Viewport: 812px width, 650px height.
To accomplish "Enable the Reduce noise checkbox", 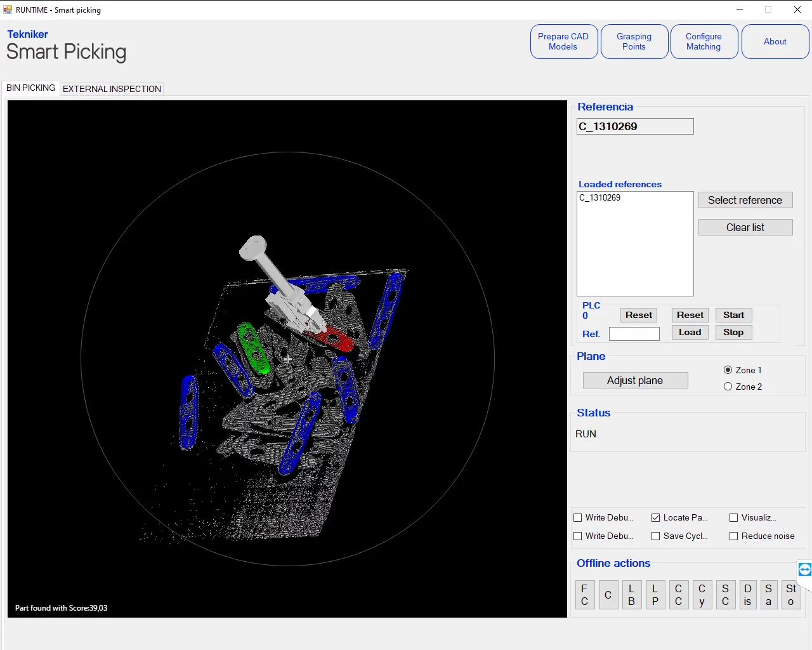I will 734,536.
